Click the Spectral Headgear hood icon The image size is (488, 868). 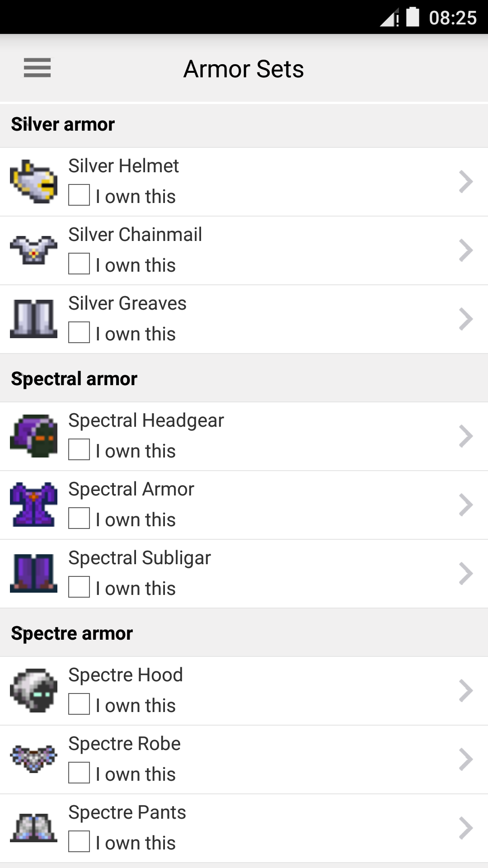coord(34,435)
